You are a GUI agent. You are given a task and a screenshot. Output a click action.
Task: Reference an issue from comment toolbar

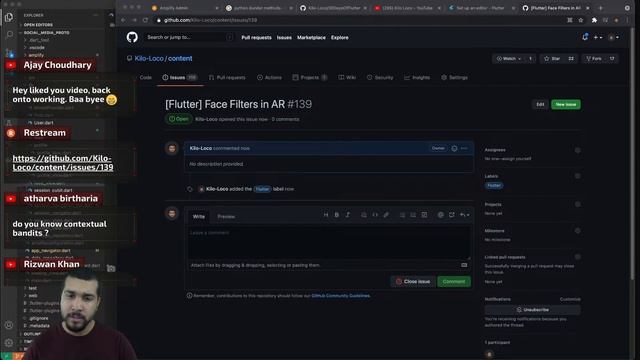[x=451, y=215]
